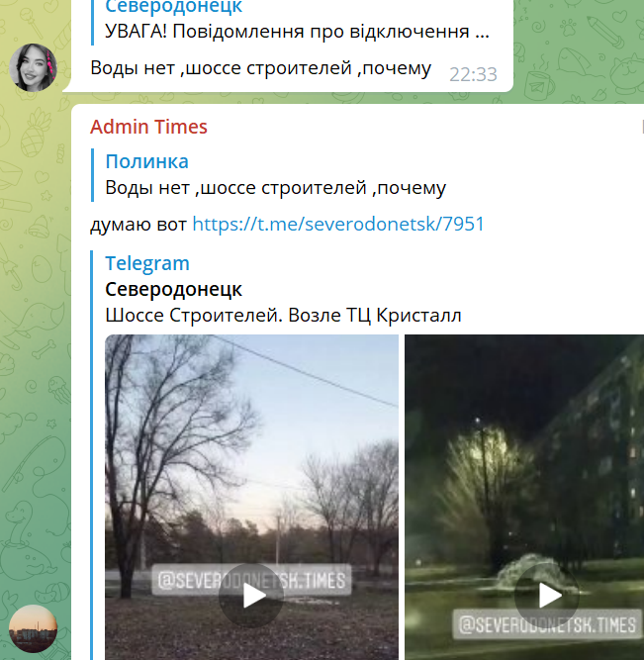The width and height of the screenshot is (644, 660).
Task: Open the t.me/severodonetsk/7951 link
Action: (338, 224)
